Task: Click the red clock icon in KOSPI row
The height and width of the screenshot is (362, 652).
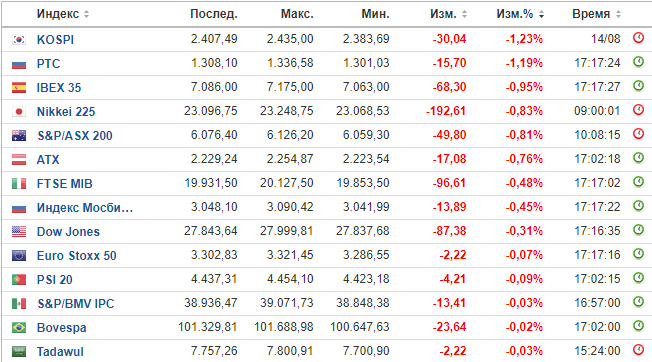Action: click(638, 38)
